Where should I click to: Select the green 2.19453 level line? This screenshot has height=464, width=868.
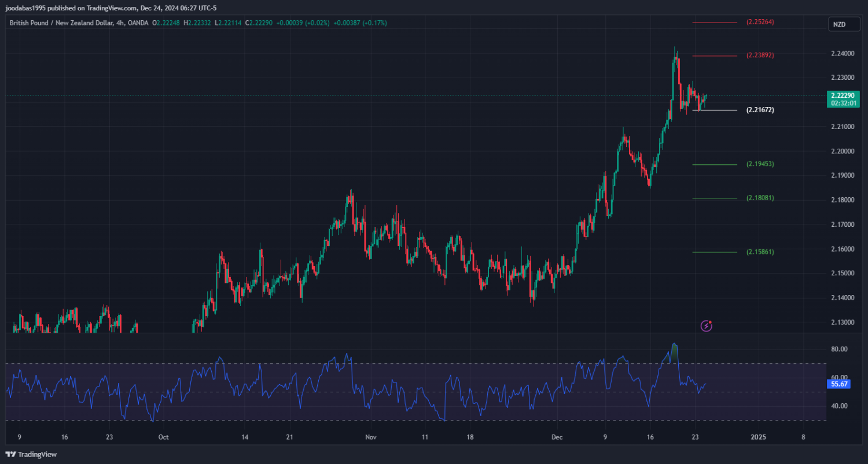point(715,164)
